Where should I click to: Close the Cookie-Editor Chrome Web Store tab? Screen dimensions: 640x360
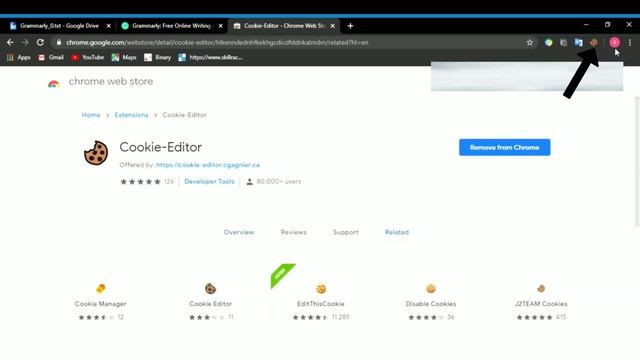coord(333,26)
